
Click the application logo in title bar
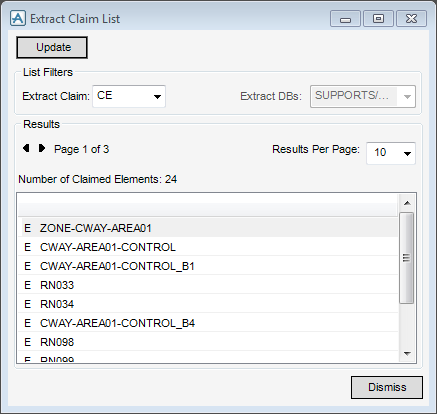18,18
